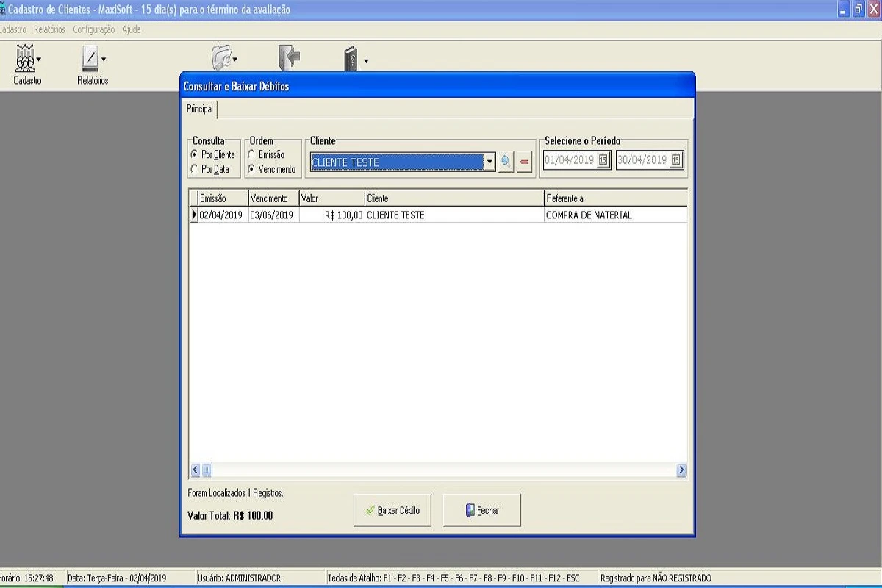Viewport: 882px width, 588px height.
Task: Select the Por Data radio option
Action: click(x=194, y=169)
